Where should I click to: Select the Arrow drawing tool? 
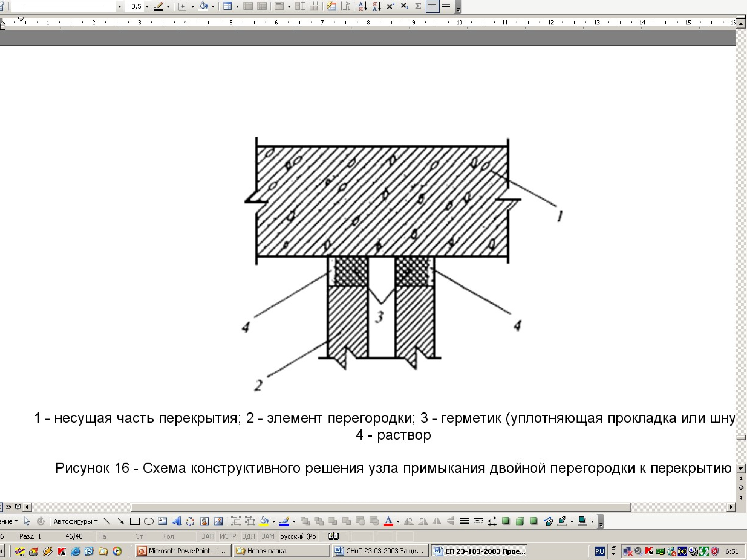(x=121, y=522)
